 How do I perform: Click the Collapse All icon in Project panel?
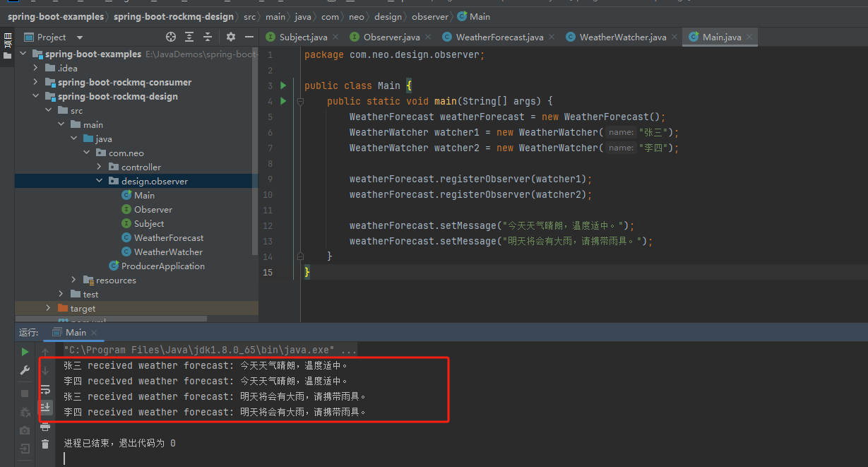point(208,37)
